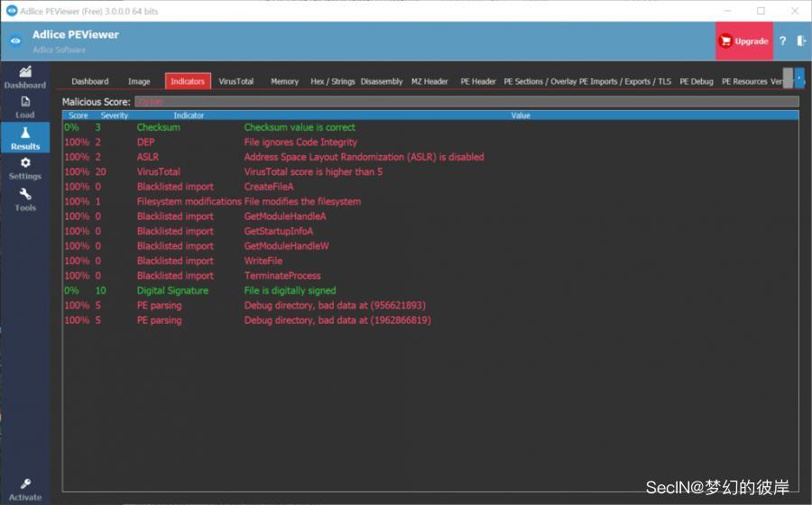Click the Activate key icon
The width and height of the screenshot is (812, 505).
pos(25,490)
